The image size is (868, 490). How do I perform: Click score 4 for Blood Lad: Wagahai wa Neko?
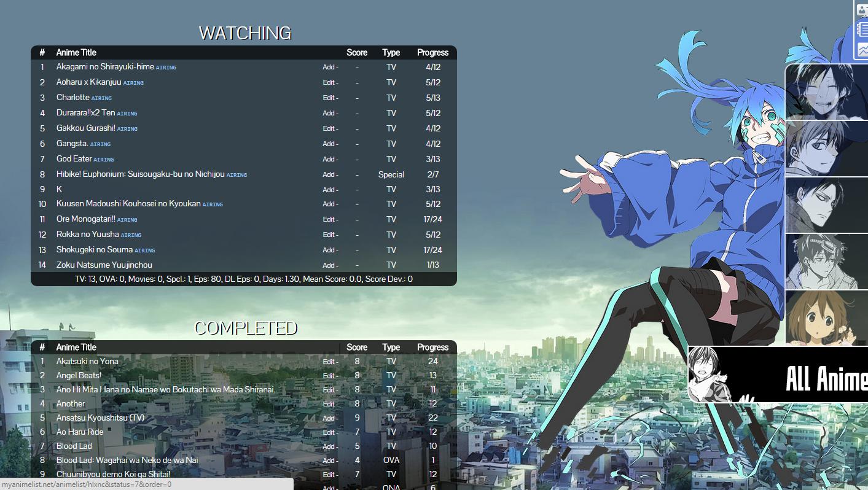(357, 460)
